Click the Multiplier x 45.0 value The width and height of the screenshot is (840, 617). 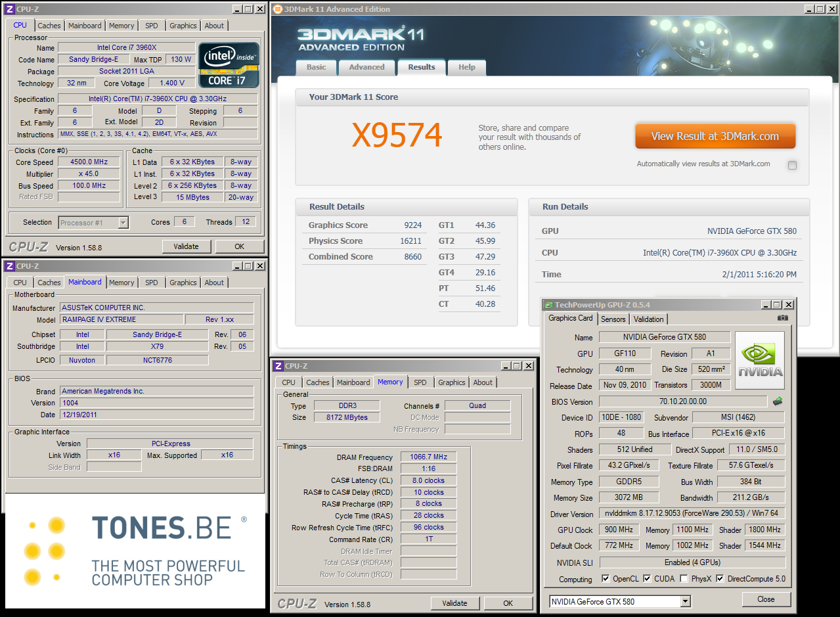[x=89, y=173]
